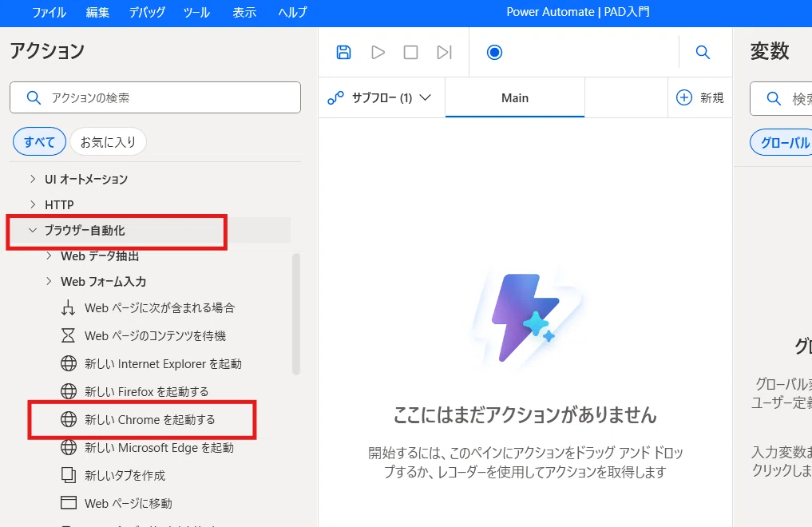
Task: Focus the アクションの検索 input field
Action: [x=156, y=97]
